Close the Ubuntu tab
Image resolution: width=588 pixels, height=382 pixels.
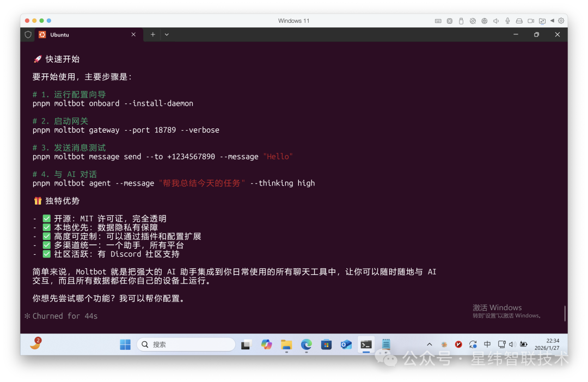click(133, 34)
